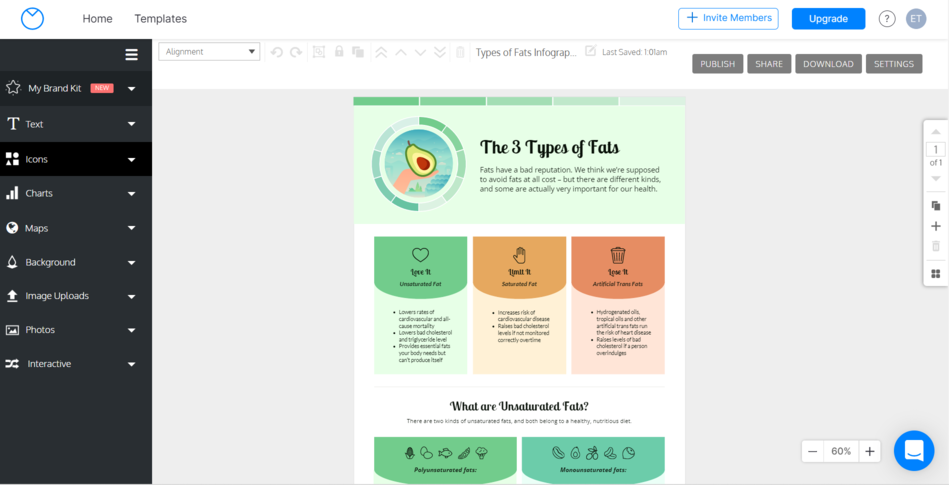The width and height of the screenshot is (949, 485).
Task: Click bring to front double-chevron icon
Action: tap(381, 52)
